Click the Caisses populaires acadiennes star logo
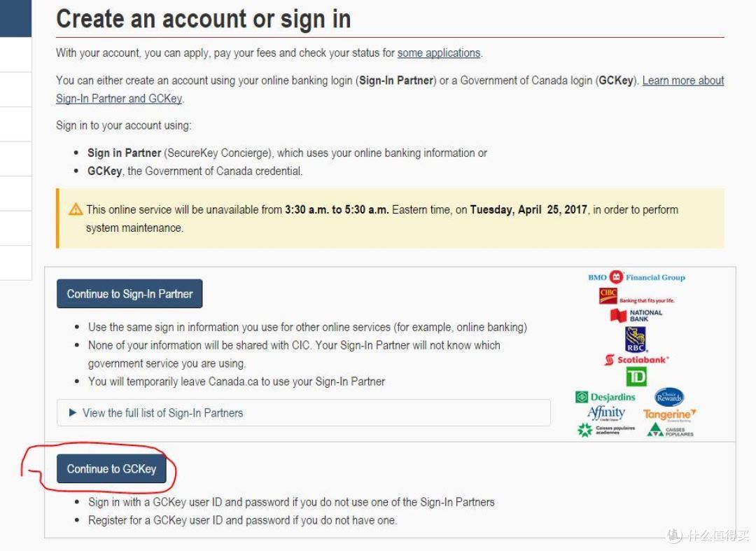Viewport: 756px width, 551px height. point(606,429)
